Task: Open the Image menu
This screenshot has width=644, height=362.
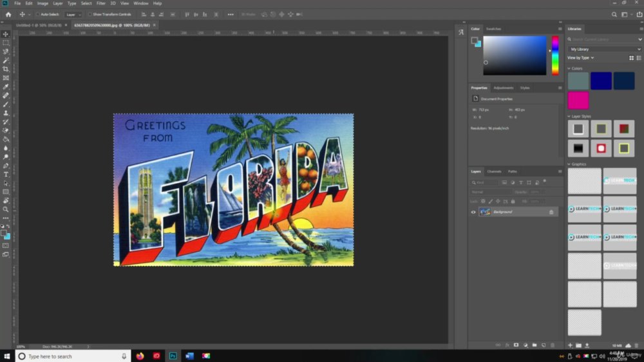Action: click(43, 3)
